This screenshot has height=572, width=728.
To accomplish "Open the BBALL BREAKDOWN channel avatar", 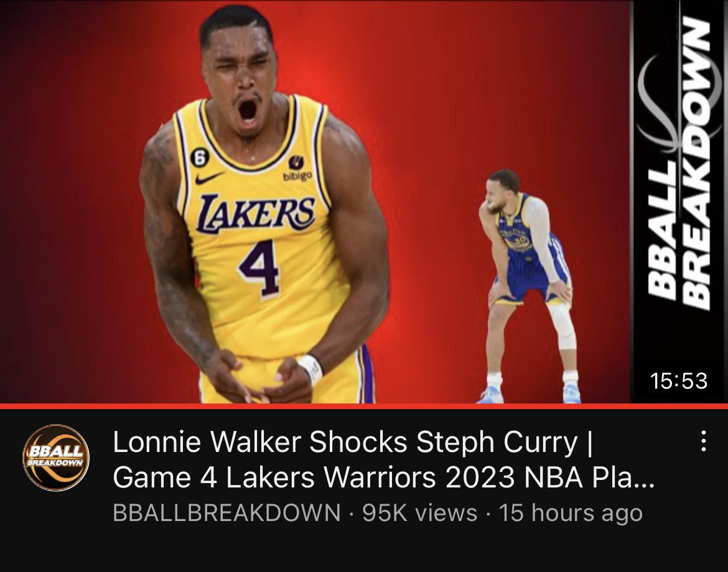I will pyautogui.click(x=56, y=458).
